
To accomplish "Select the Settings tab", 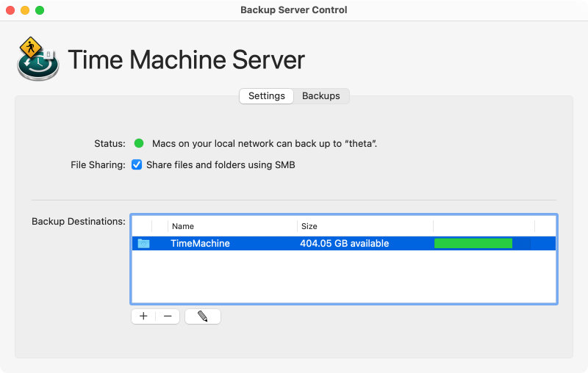I will pos(267,96).
